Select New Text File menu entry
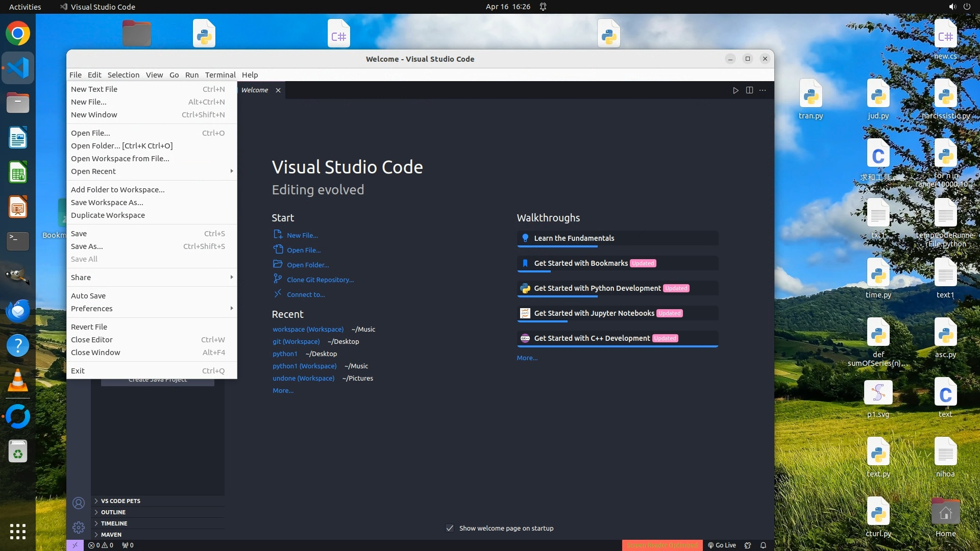Image resolution: width=980 pixels, height=551 pixels. tap(94, 89)
